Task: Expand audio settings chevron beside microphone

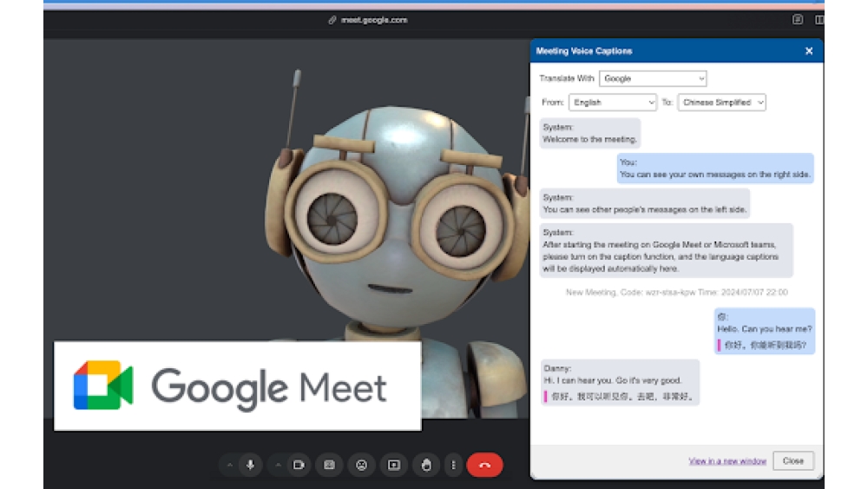Action: (230, 466)
